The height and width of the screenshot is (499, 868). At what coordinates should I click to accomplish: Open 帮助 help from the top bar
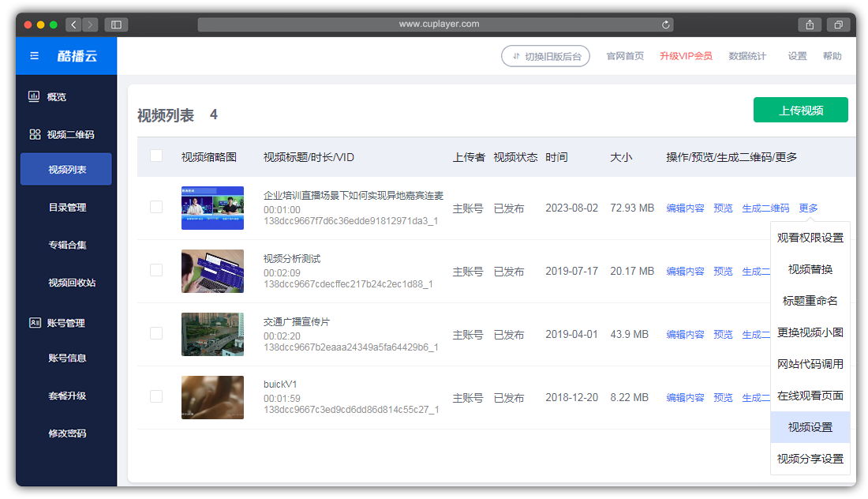pyautogui.click(x=832, y=56)
